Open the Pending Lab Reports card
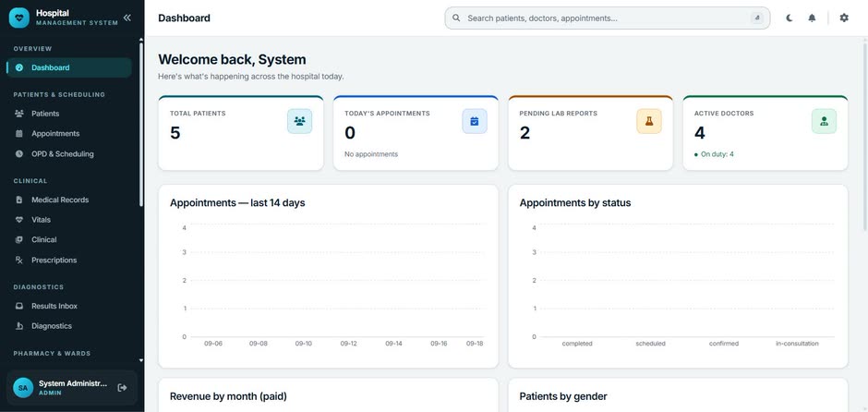This screenshot has height=412, width=868. pyautogui.click(x=591, y=133)
